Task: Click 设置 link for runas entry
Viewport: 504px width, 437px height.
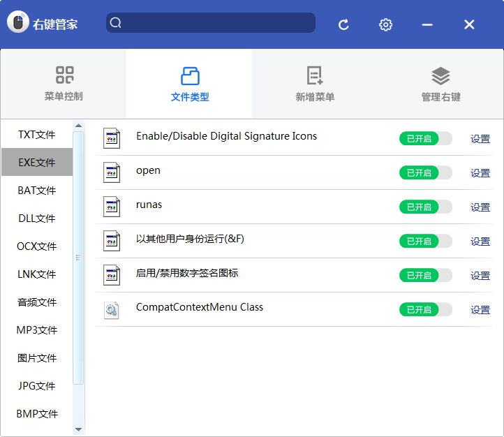Action: 480,207
